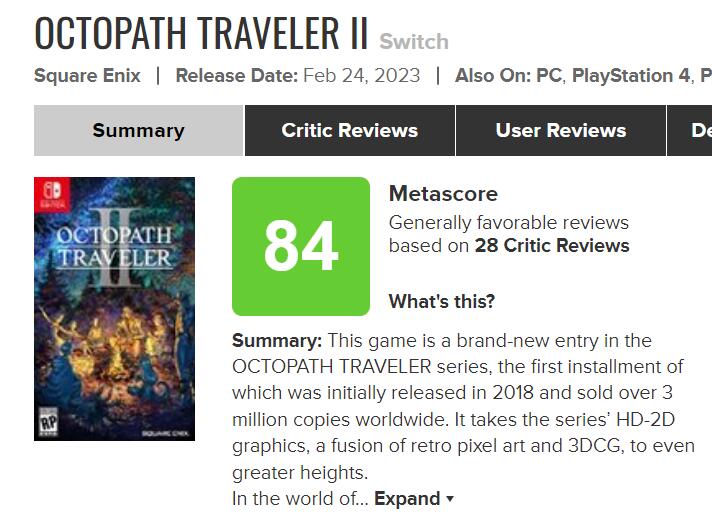Open the User Reviews tab
The image size is (712, 523).
pos(560,131)
